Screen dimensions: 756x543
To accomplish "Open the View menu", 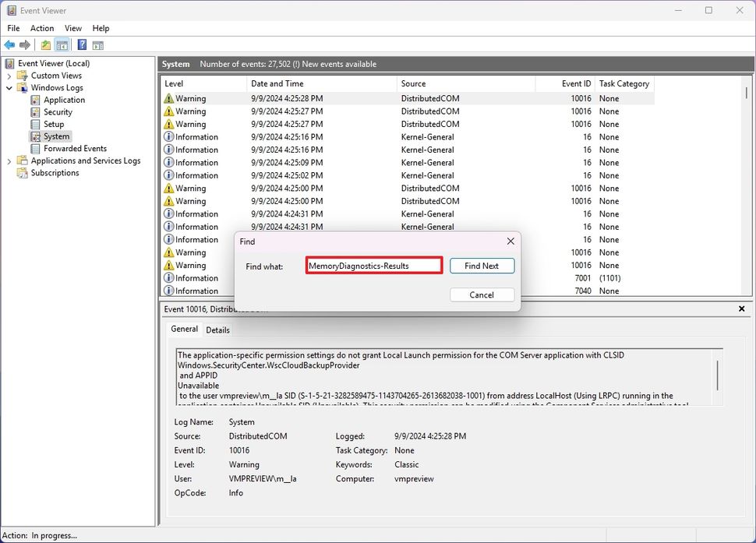I will [x=73, y=28].
